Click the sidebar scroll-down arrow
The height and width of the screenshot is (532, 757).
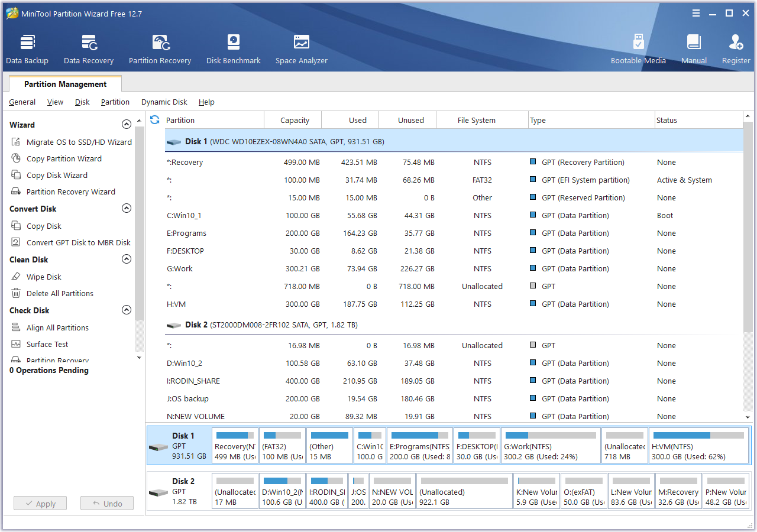coord(140,357)
